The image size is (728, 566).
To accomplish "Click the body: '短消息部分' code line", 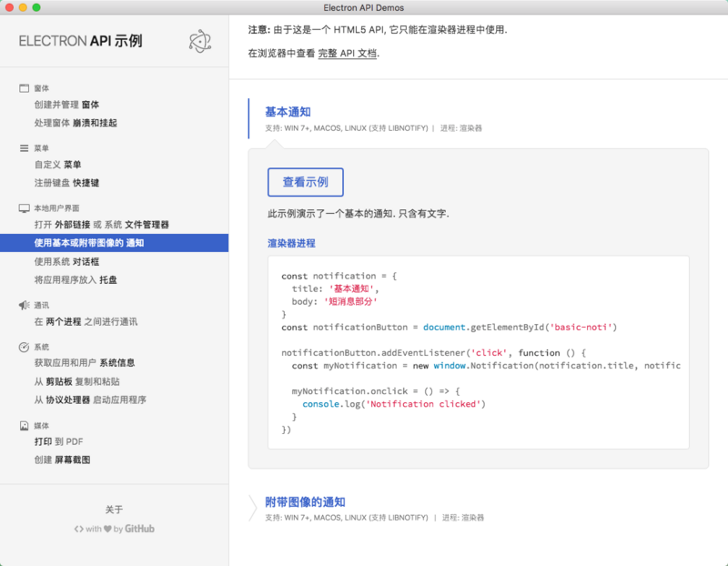I will coord(334,302).
